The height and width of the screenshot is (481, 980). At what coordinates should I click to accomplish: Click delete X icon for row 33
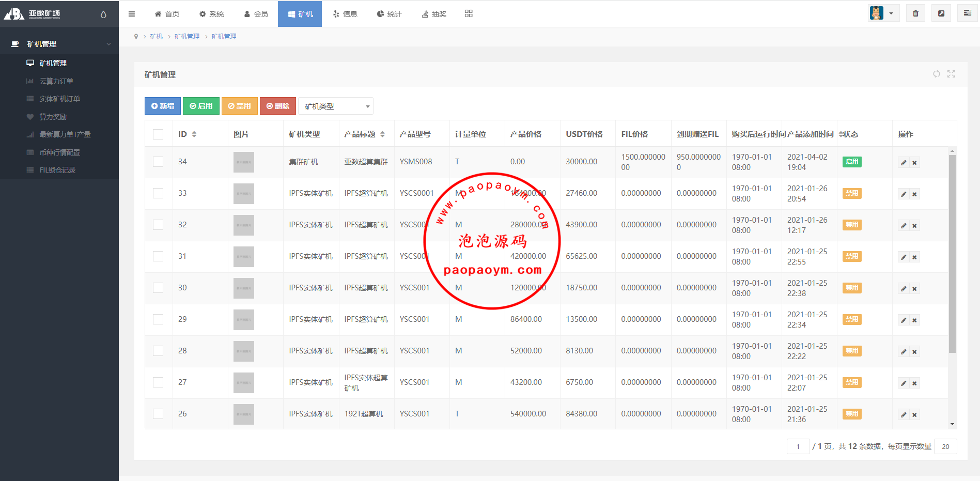(x=914, y=194)
